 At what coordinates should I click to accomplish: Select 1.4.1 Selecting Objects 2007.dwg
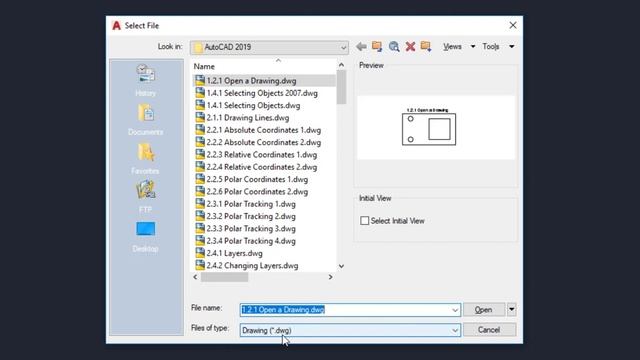click(262, 93)
